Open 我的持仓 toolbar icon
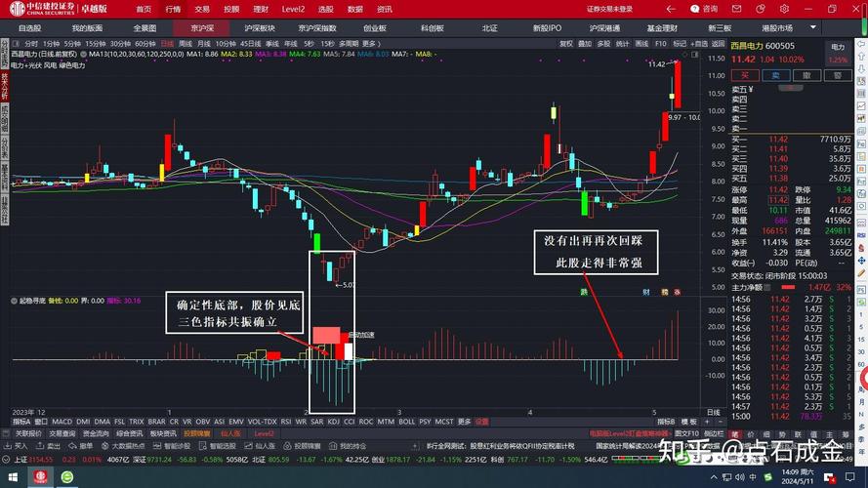This screenshot has height=488, width=868. (348, 446)
